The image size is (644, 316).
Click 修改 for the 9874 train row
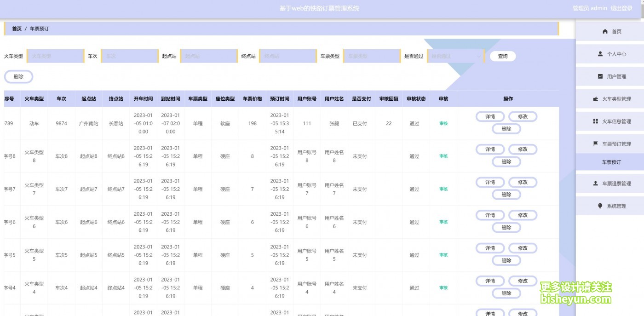tap(523, 116)
